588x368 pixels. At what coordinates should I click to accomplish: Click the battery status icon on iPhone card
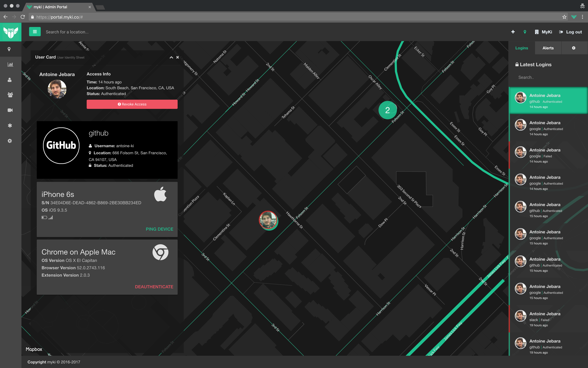[44, 218]
